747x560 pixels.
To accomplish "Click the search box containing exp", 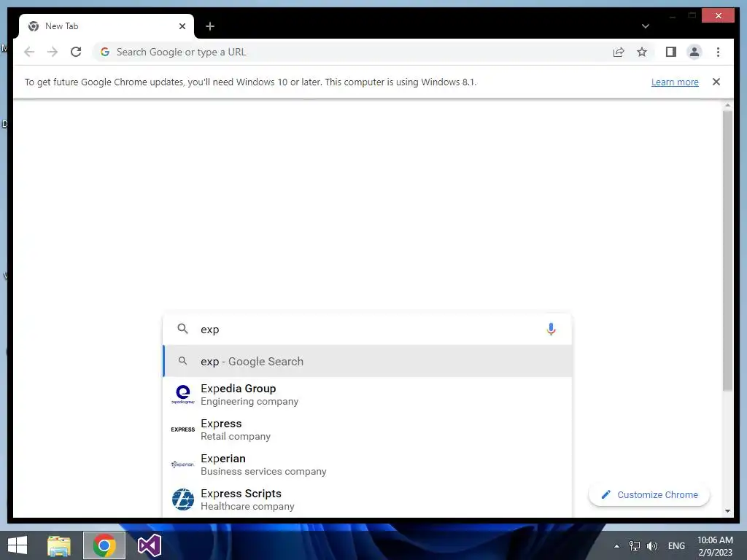I will (367, 329).
